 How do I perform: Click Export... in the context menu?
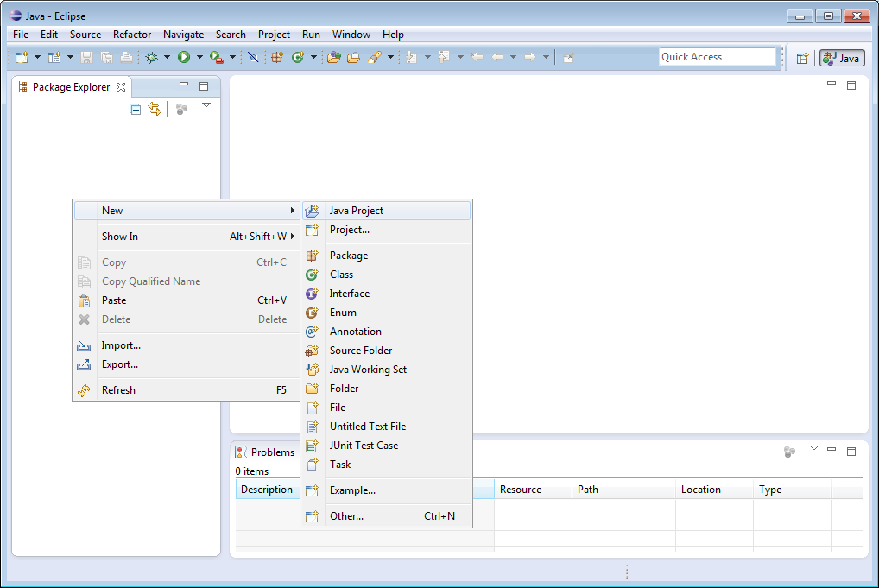click(x=187, y=364)
